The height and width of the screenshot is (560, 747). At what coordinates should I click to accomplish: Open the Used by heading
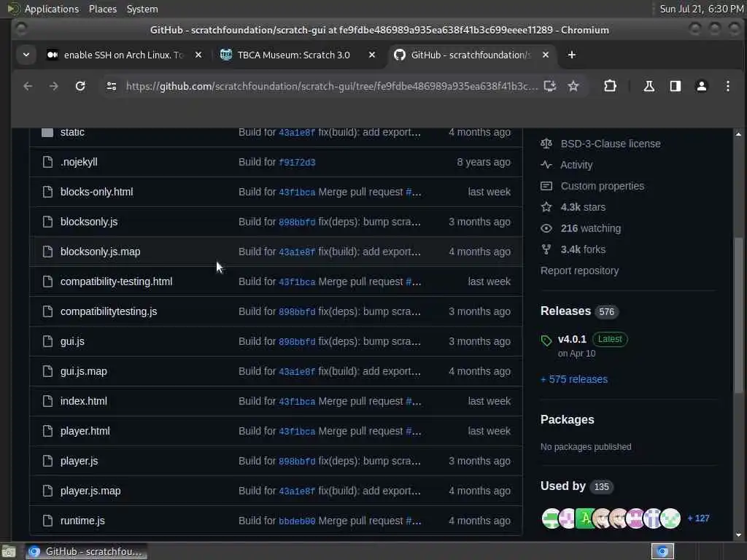coord(562,486)
